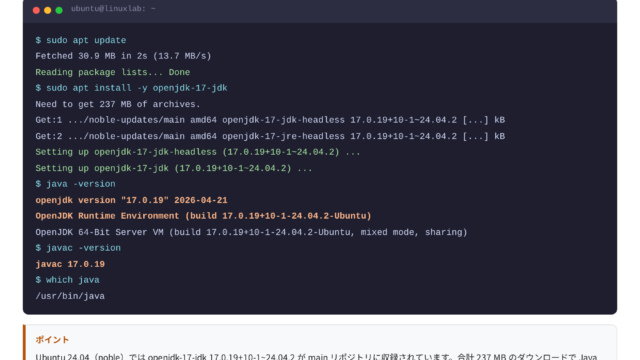Screen dimensions: 640x360
Task: Click the 'which java' command line
Action: 67,280
